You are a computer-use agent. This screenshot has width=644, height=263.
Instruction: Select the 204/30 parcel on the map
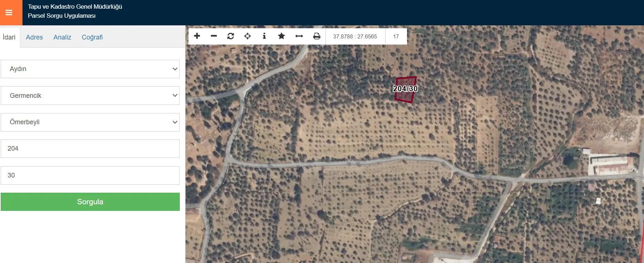pyautogui.click(x=406, y=89)
